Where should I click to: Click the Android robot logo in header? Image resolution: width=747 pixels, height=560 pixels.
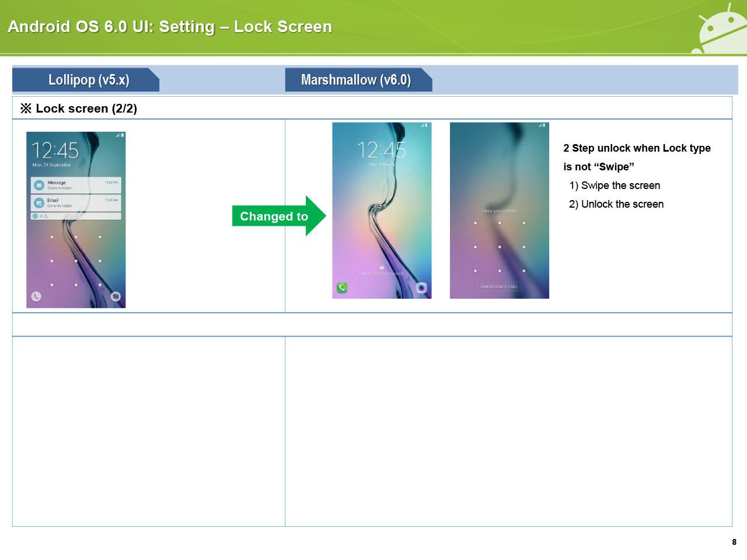coord(718,29)
